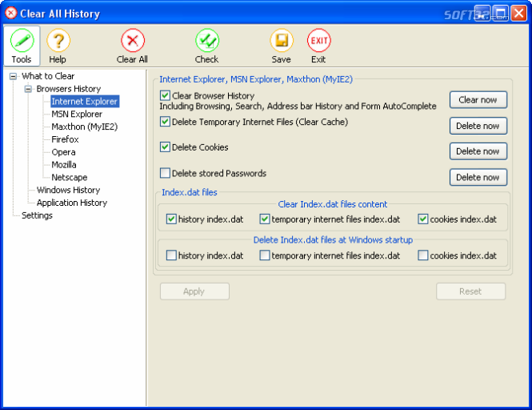Screen dimensions: 532x410
Task: Enable history index.dat deletion at Windows startup
Action: point(171,255)
